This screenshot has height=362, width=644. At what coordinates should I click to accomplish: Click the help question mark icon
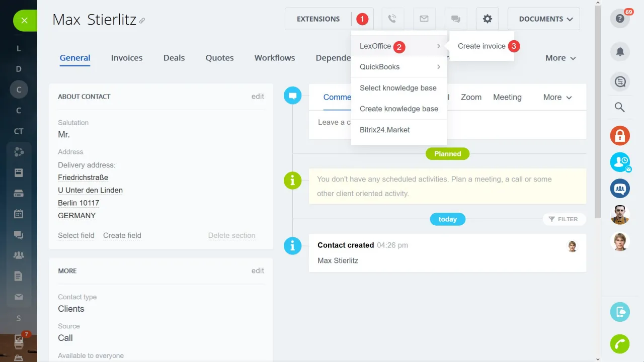point(620,19)
